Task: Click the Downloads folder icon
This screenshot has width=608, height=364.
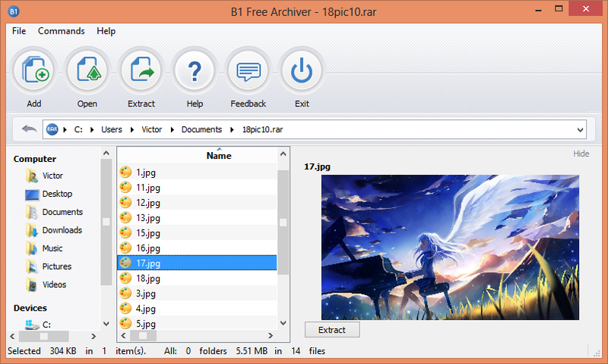Action: 32,230
